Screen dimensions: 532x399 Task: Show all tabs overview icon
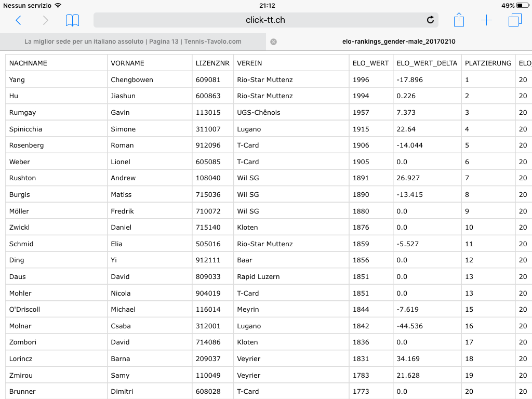pos(515,20)
